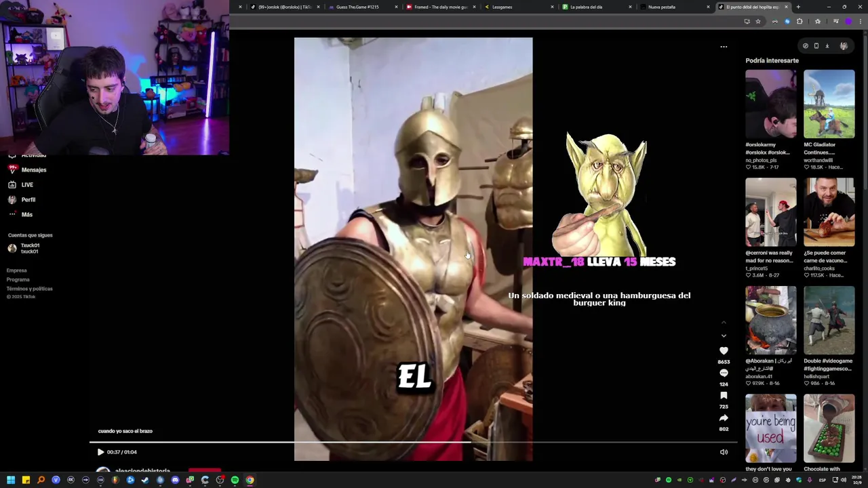The height and width of the screenshot is (488, 868).
Task: Share the video with the arrow icon
Action: [724, 418]
